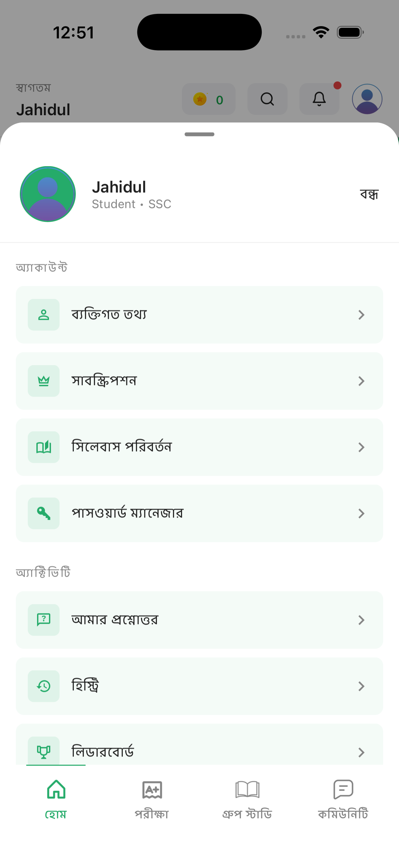
Task: Tap the trophy icon for লিডারবোর্ড
Action: click(44, 751)
